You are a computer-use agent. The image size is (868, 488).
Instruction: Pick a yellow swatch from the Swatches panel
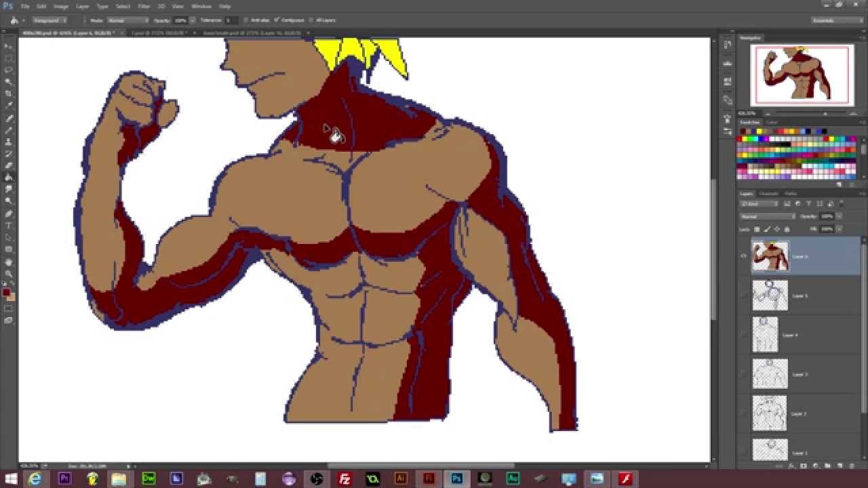tap(745, 138)
